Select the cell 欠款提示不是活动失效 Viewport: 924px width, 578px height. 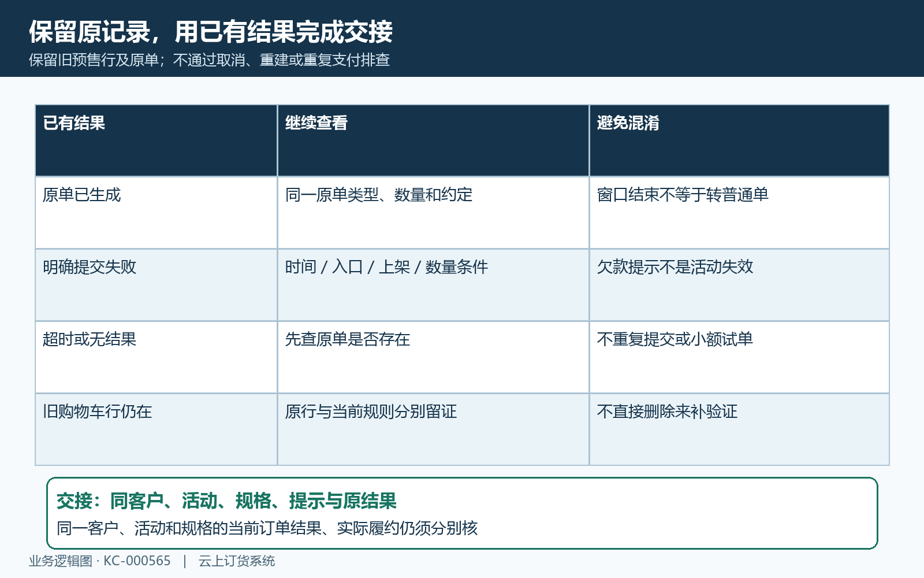click(739, 285)
